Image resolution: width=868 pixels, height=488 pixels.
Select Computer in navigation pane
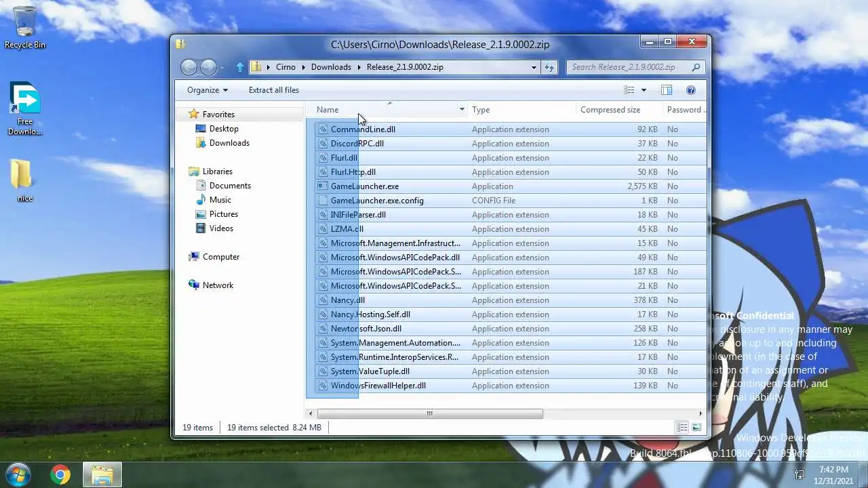[x=221, y=257]
